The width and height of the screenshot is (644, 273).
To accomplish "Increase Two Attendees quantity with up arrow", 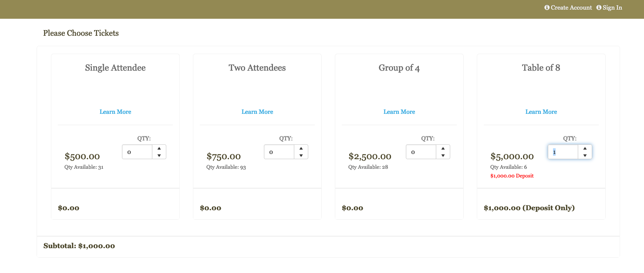I will tap(301, 148).
